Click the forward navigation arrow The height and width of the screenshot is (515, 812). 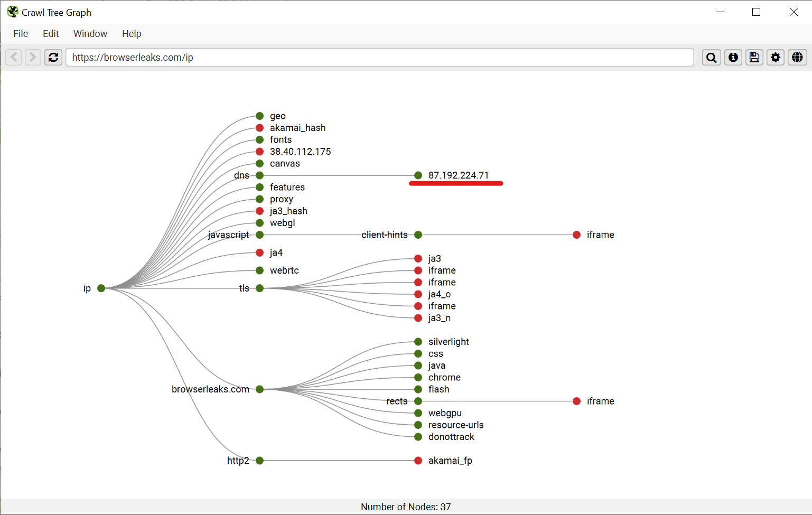click(x=33, y=57)
